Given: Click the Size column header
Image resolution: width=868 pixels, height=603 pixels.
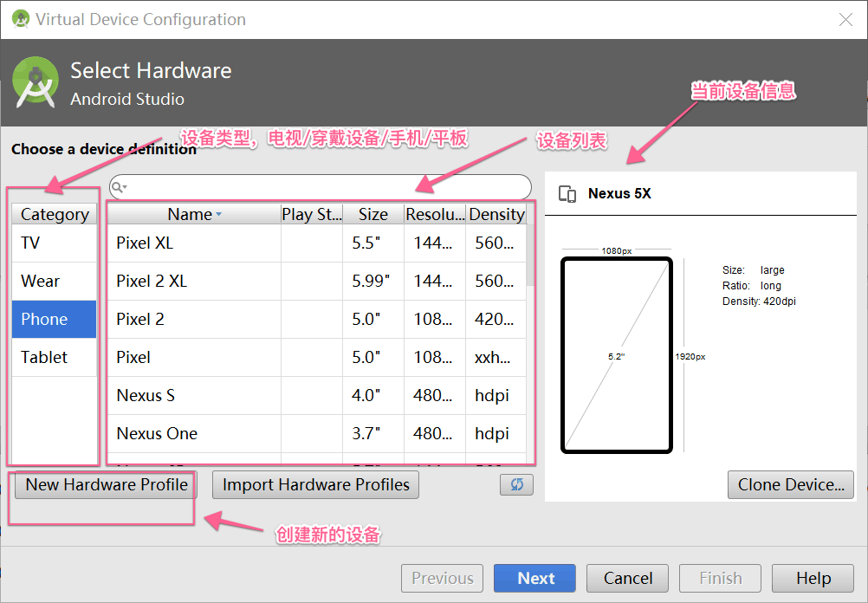Looking at the screenshot, I should click(373, 214).
